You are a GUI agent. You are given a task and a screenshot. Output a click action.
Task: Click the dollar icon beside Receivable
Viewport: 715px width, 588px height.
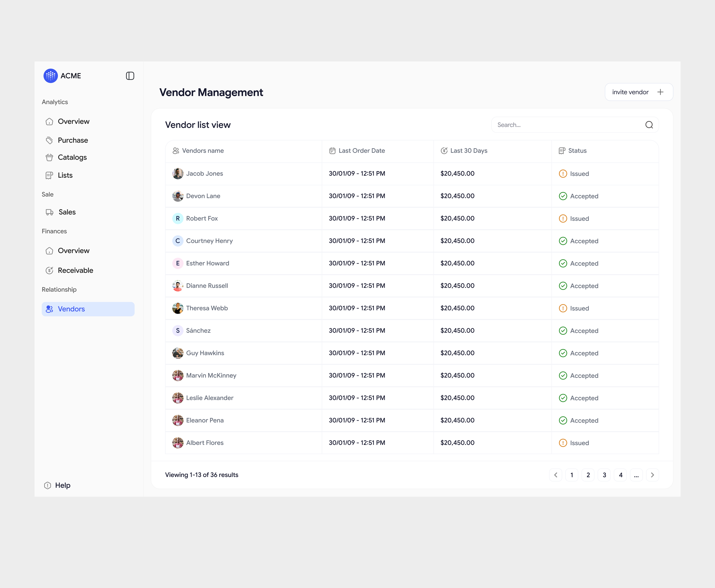point(49,270)
